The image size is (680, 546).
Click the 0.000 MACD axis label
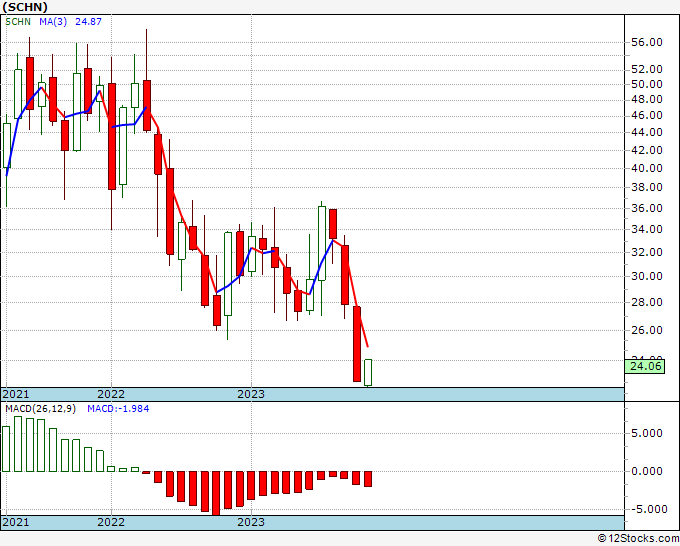(x=647, y=471)
